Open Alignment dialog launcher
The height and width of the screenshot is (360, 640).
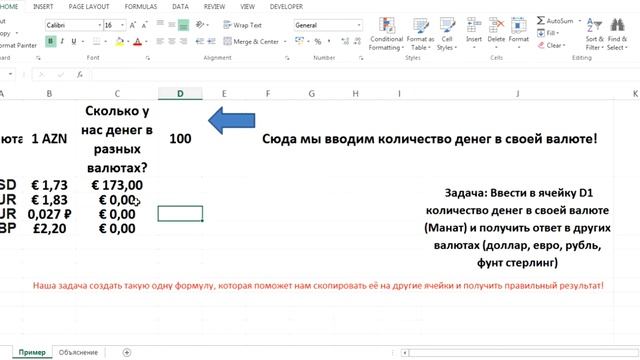click(x=287, y=58)
